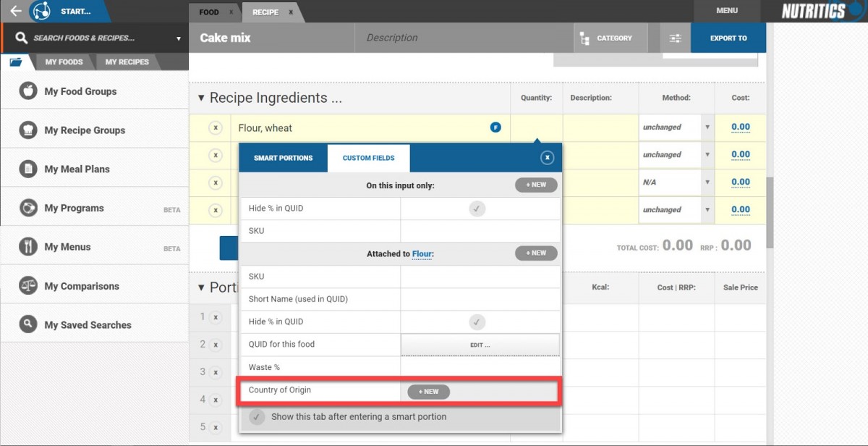Toggle Hide % in QUID on this input
This screenshot has width=868, height=446.
tap(476, 209)
